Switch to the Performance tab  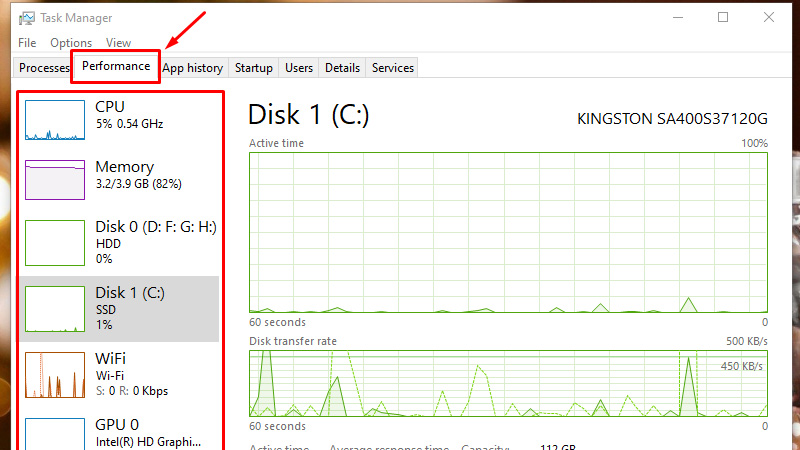coord(116,67)
